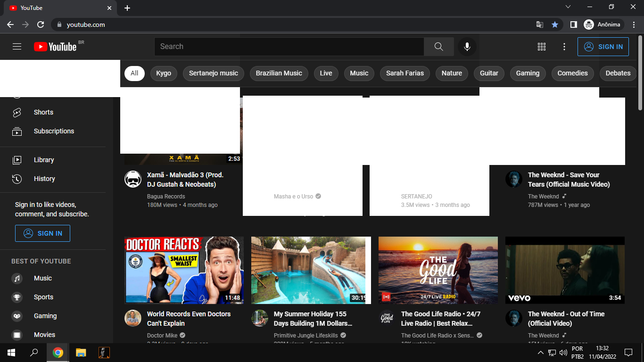This screenshot has width=644, height=362.
Task: Click SIGN IN button in top header
Action: [x=603, y=47]
